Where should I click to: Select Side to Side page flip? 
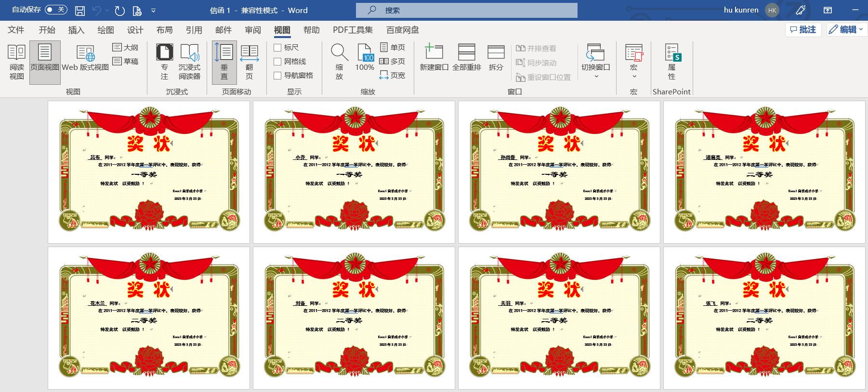point(249,62)
